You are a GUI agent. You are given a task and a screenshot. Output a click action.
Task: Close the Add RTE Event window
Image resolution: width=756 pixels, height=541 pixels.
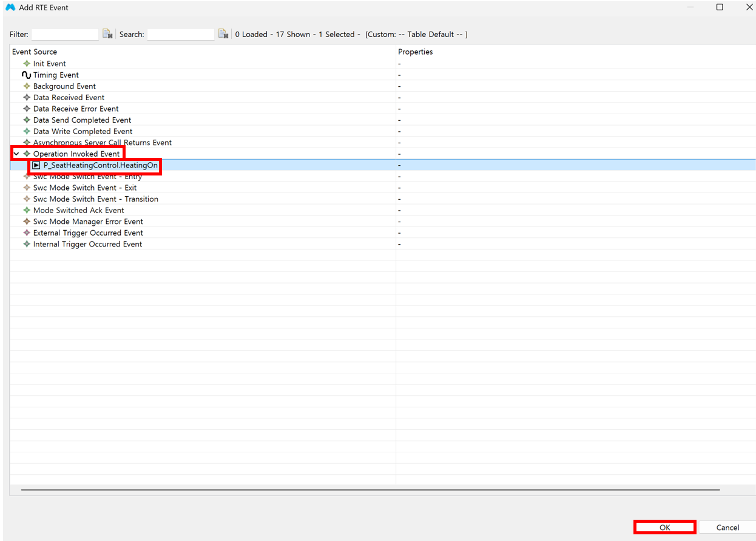click(x=749, y=7)
